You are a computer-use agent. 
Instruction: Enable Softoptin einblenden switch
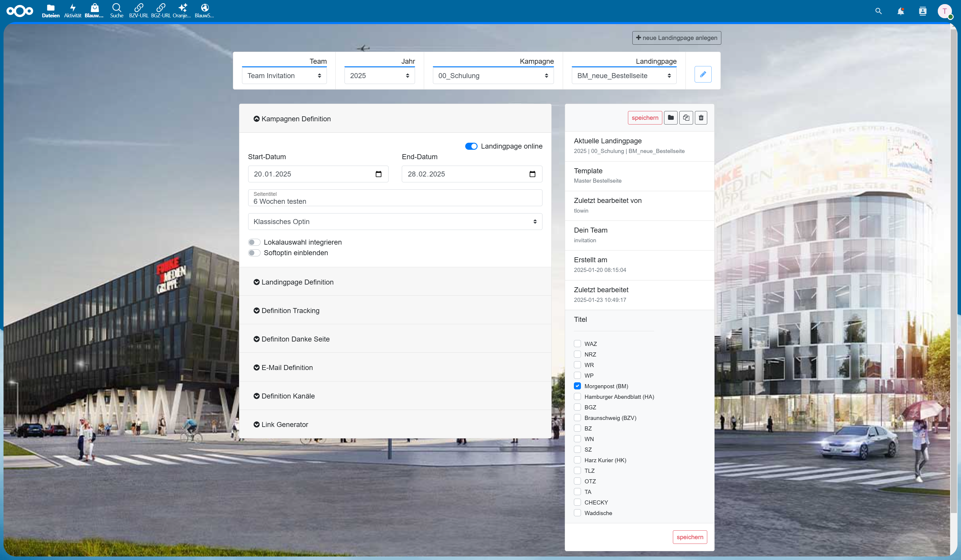(x=254, y=253)
